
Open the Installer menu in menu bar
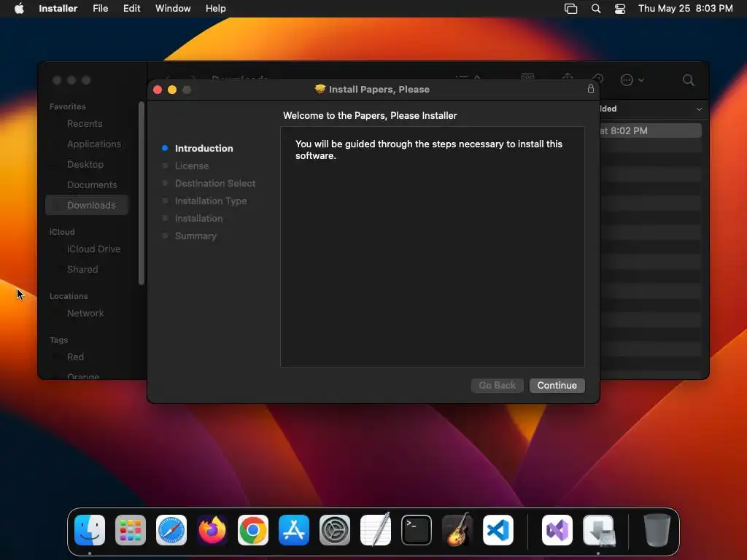pyautogui.click(x=58, y=9)
